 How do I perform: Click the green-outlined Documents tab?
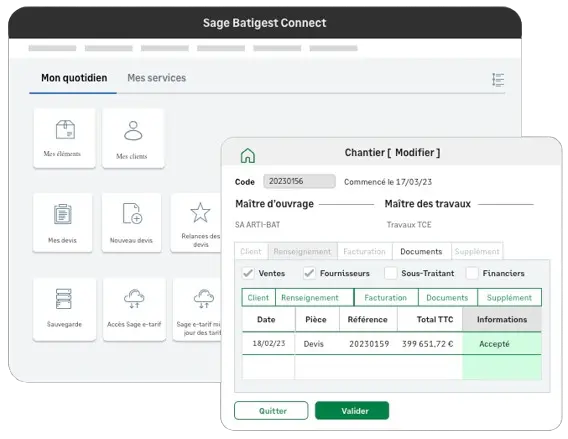pyautogui.click(x=447, y=298)
